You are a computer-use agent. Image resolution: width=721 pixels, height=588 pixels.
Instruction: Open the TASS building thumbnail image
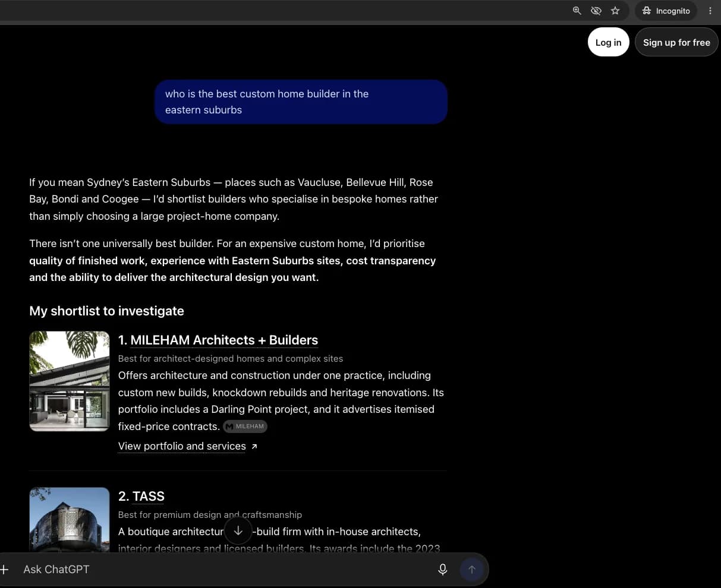click(70, 520)
